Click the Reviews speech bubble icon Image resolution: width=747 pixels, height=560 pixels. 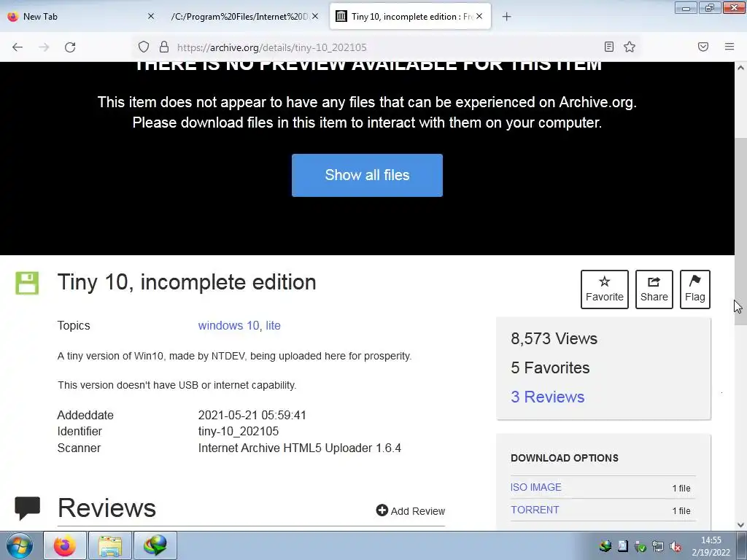27,507
